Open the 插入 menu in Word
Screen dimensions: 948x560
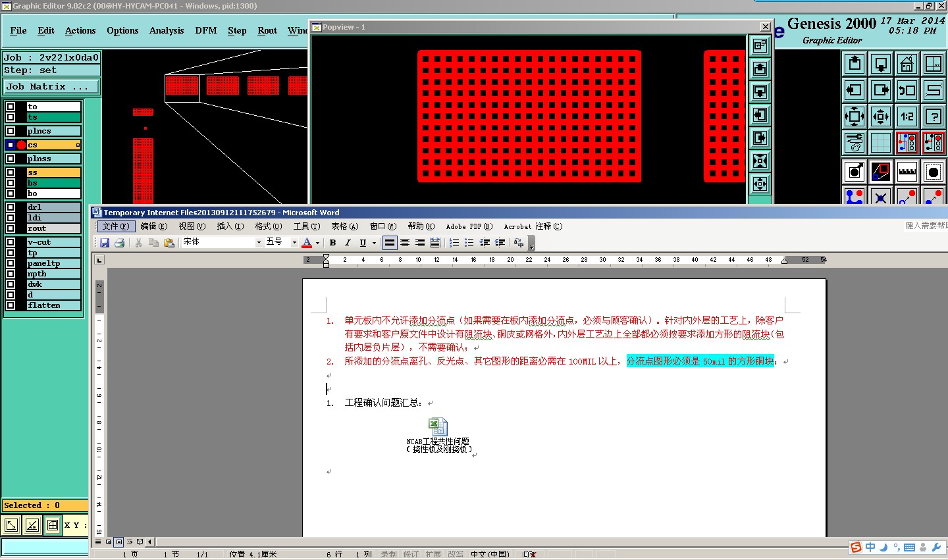(x=230, y=226)
